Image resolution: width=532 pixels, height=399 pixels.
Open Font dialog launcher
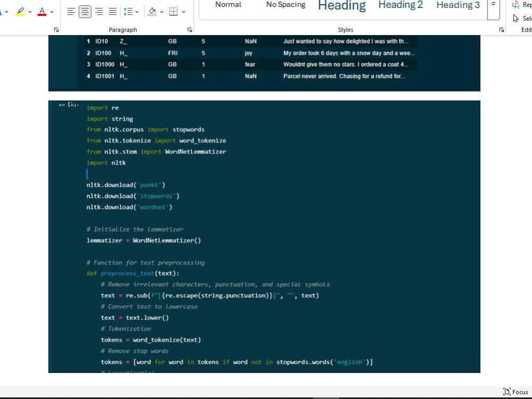[56, 30]
